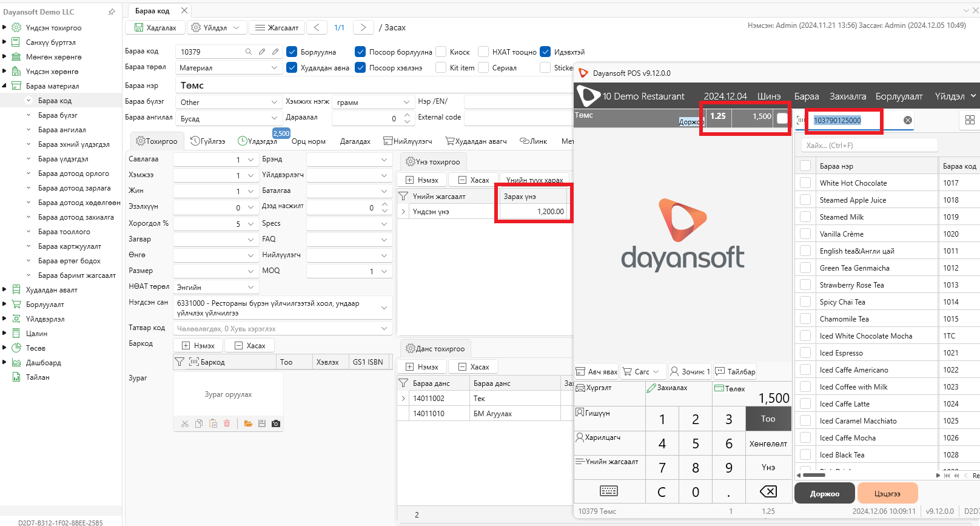Switch to the Орц норм tab

pos(308,141)
